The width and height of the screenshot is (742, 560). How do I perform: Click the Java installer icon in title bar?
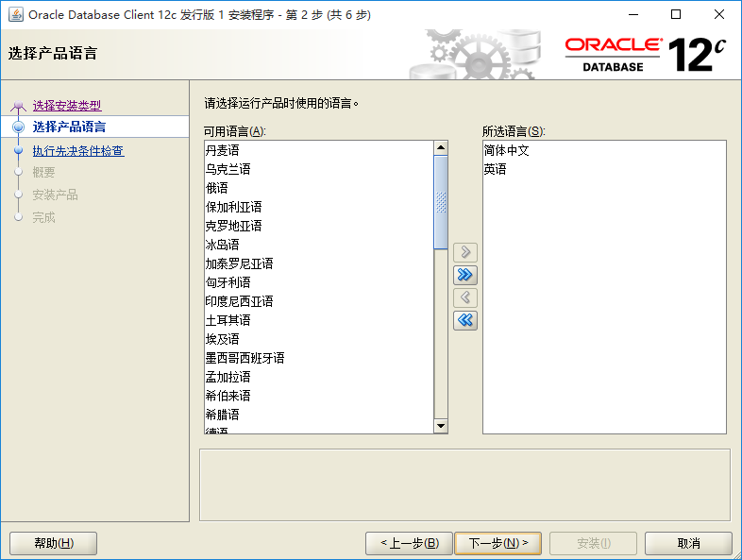(16, 15)
